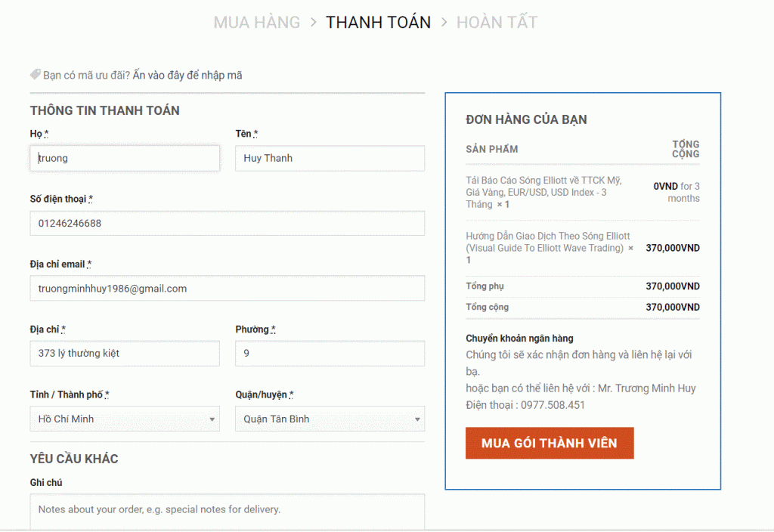The width and height of the screenshot is (774, 532).
Task: Click the Phường input field
Action: 330,353
